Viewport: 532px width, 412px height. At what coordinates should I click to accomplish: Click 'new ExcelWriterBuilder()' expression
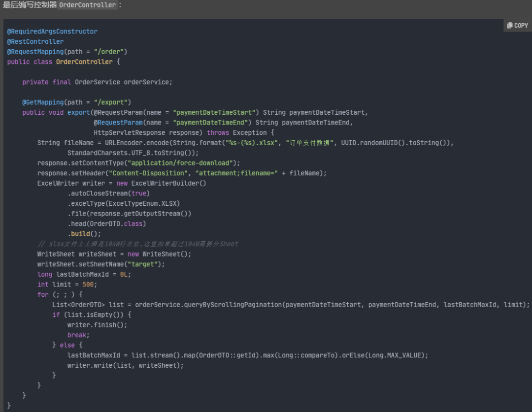pos(161,184)
